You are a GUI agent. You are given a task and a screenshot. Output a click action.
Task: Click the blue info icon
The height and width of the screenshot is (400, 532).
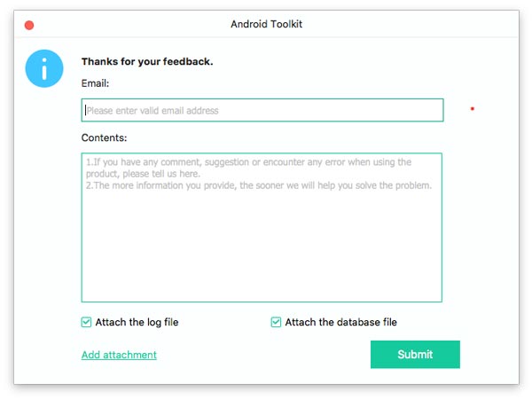tap(44, 68)
